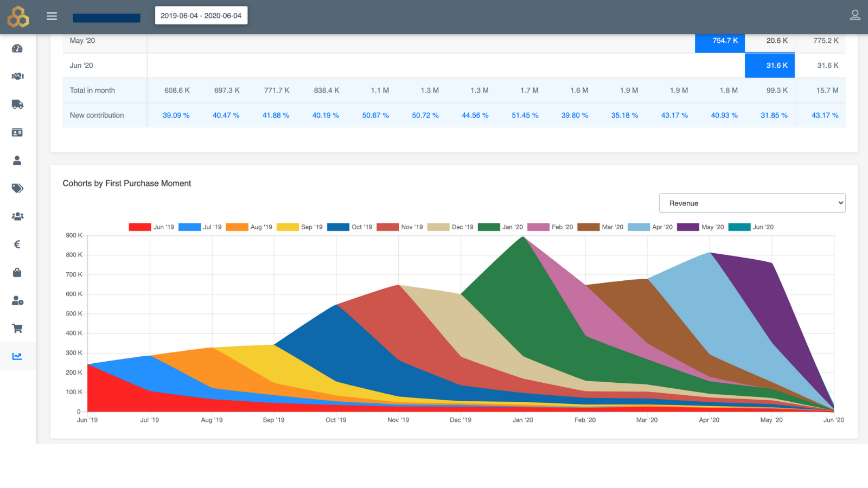Click the highlighted 31.6 K Jun '20 cell

pyautogui.click(x=770, y=66)
